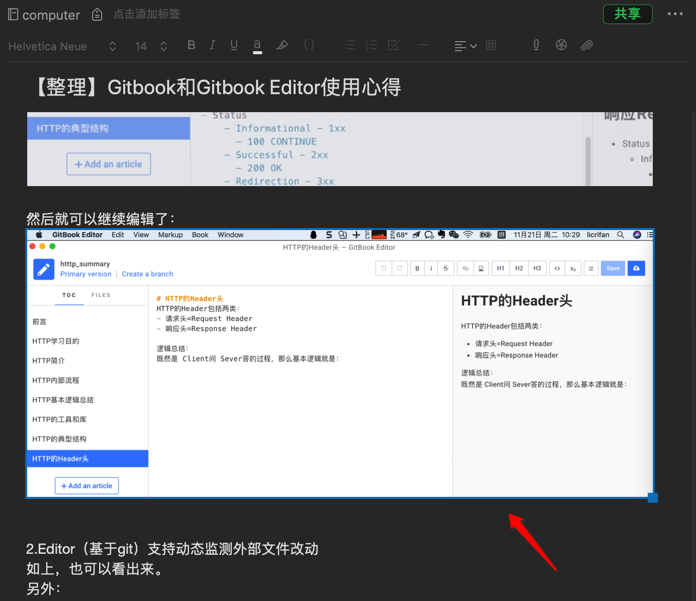Image resolution: width=696 pixels, height=601 pixels.
Task: Click the insert image icon in GitBook screenshot
Action: click(481, 268)
